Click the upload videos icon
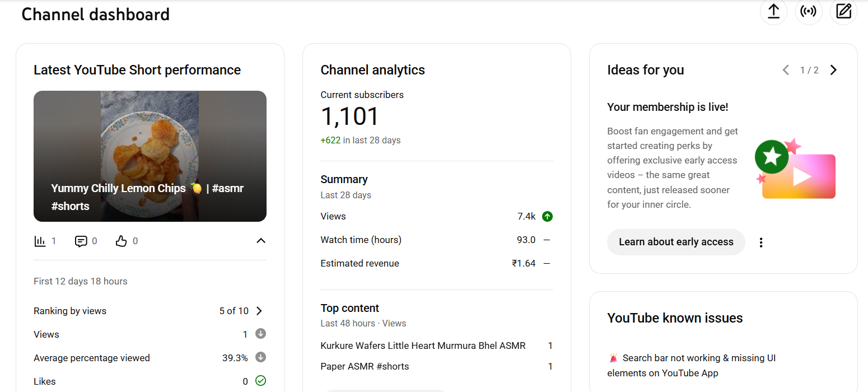 (x=773, y=12)
